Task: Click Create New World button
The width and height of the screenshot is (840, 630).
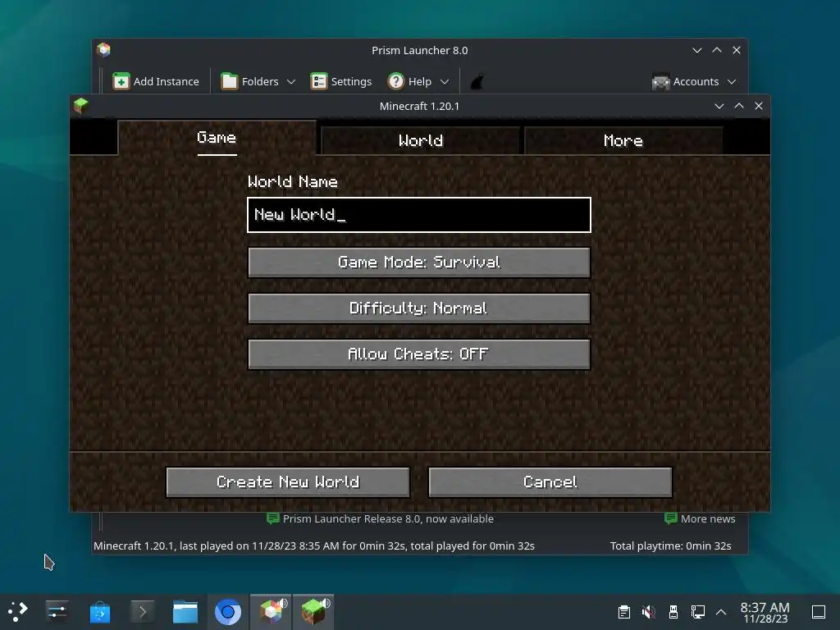Action: [288, 482]
